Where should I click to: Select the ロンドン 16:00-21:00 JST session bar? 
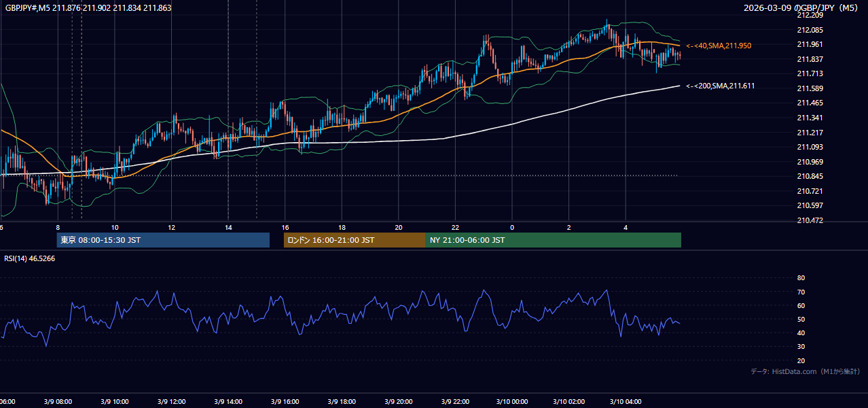pyautogui.click(x=355, y=240)
